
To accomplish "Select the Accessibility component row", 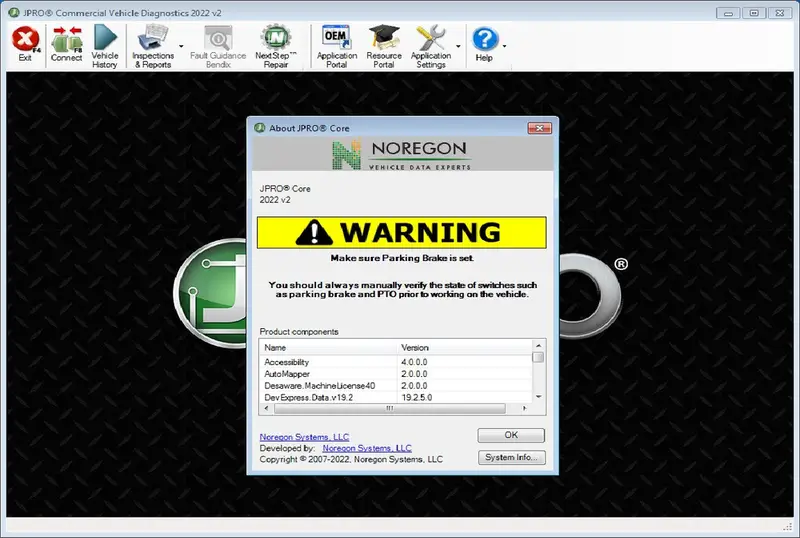I will [x=396, y=362].
